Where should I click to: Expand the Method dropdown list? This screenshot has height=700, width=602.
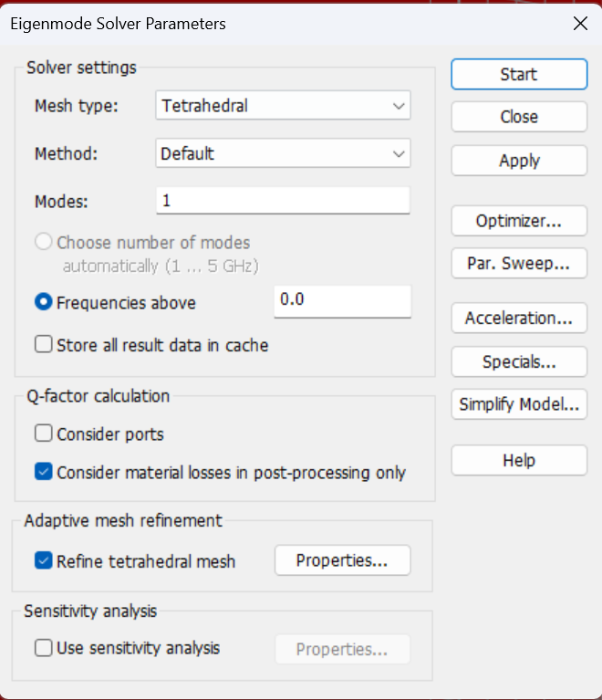click(x=283, y=153)
